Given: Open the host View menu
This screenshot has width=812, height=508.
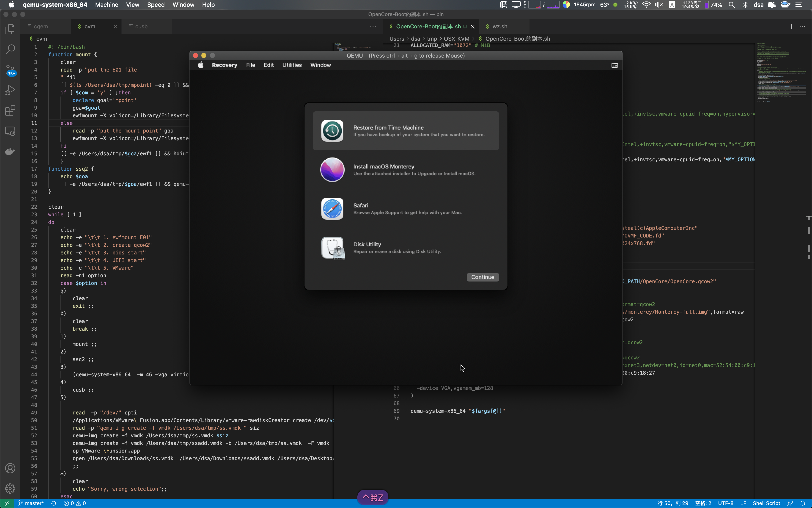Looking at the screenshot, I should tap(133, 5).
